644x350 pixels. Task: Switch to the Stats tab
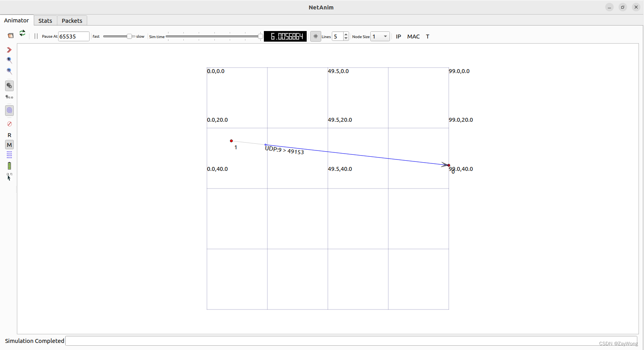pos(45,21)
